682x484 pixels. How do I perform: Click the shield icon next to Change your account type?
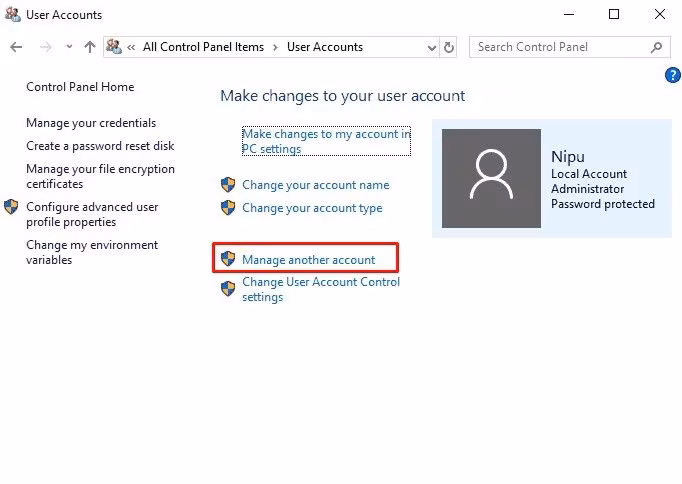[228, 208]
